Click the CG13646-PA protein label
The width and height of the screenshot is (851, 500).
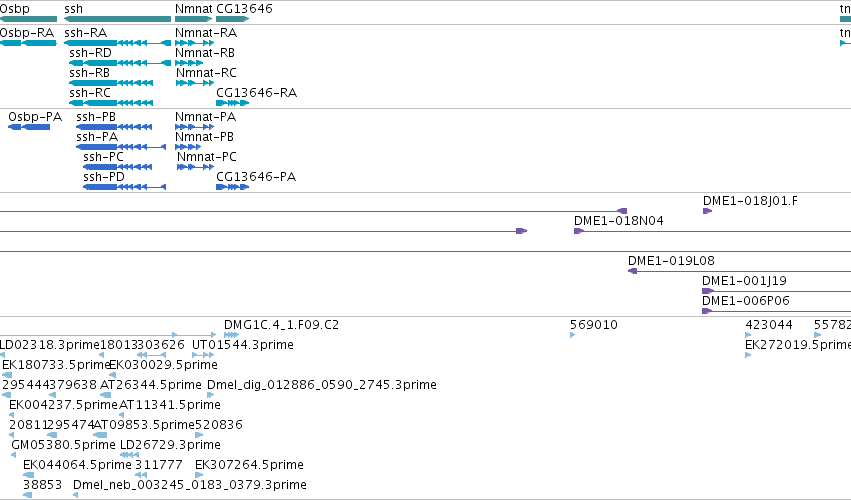pos(256,177)
